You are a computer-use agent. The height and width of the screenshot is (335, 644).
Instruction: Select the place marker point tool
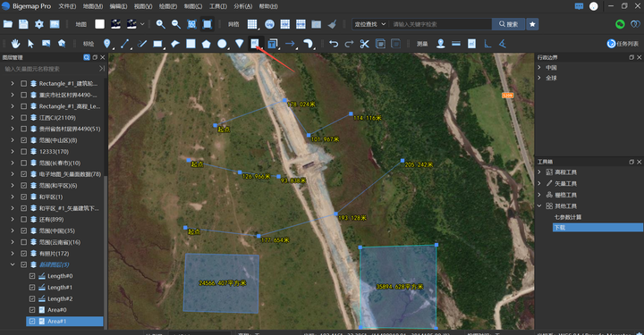click(x=107, y=44)
